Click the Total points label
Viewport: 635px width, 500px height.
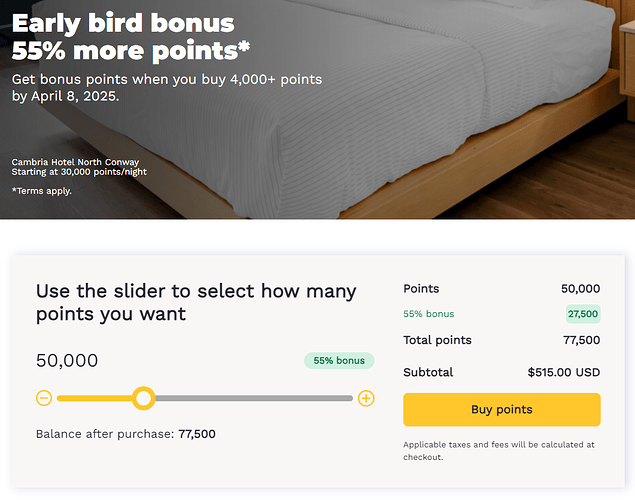click(437, 340)
